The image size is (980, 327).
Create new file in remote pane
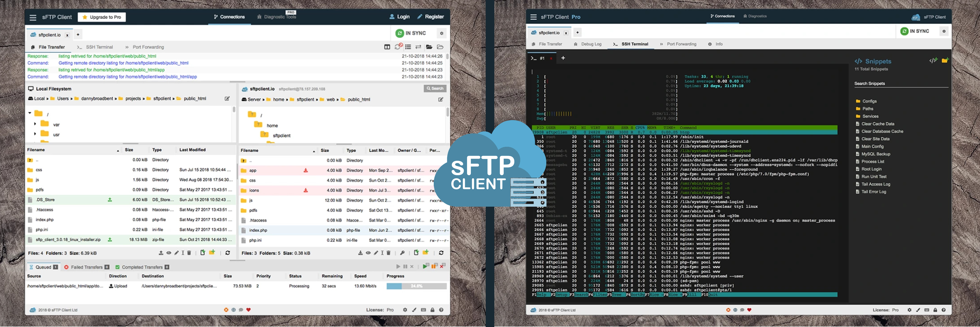click(x=416, y=252)
